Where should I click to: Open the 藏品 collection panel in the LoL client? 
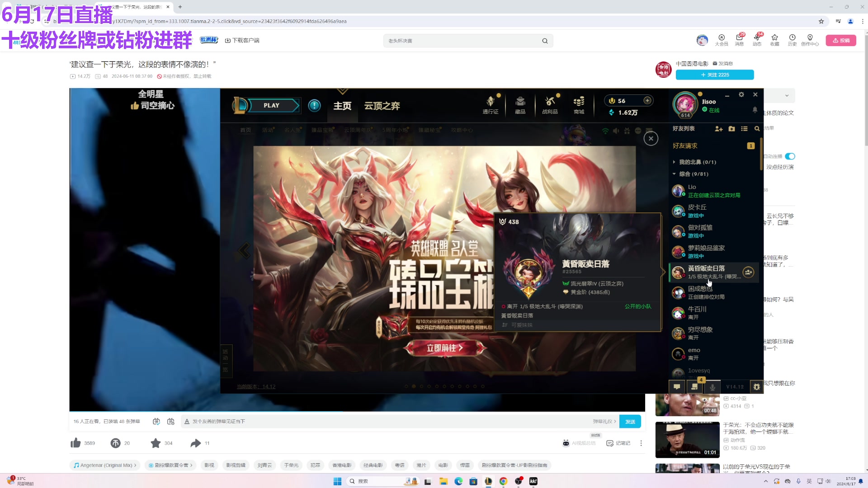pos(519,105)
